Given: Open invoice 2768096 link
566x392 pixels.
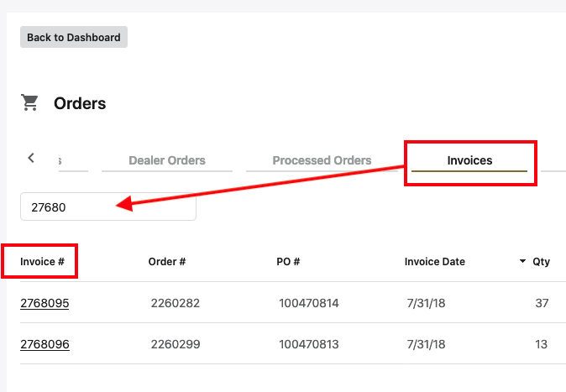Looking at the screenshot, I should [x=45, y=343].
